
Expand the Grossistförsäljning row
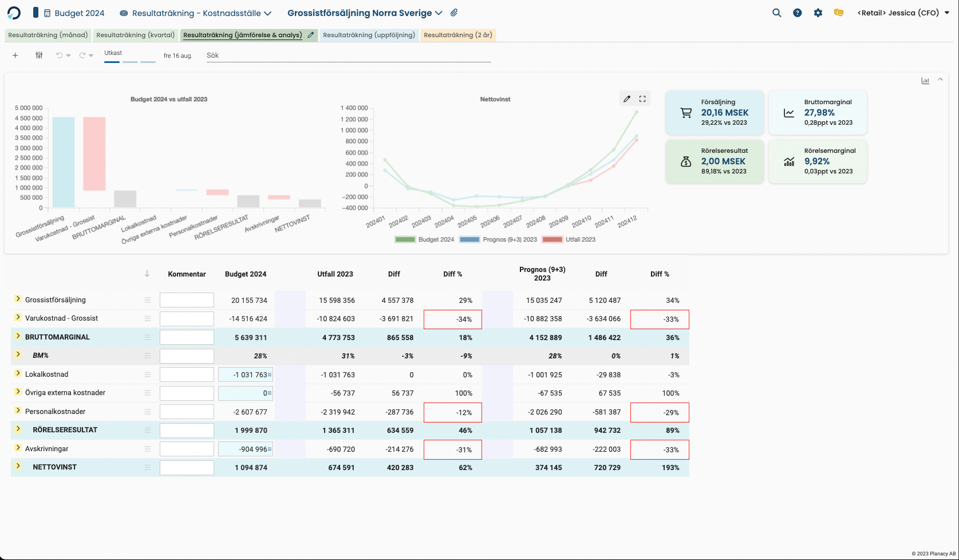tap(18, 299)
